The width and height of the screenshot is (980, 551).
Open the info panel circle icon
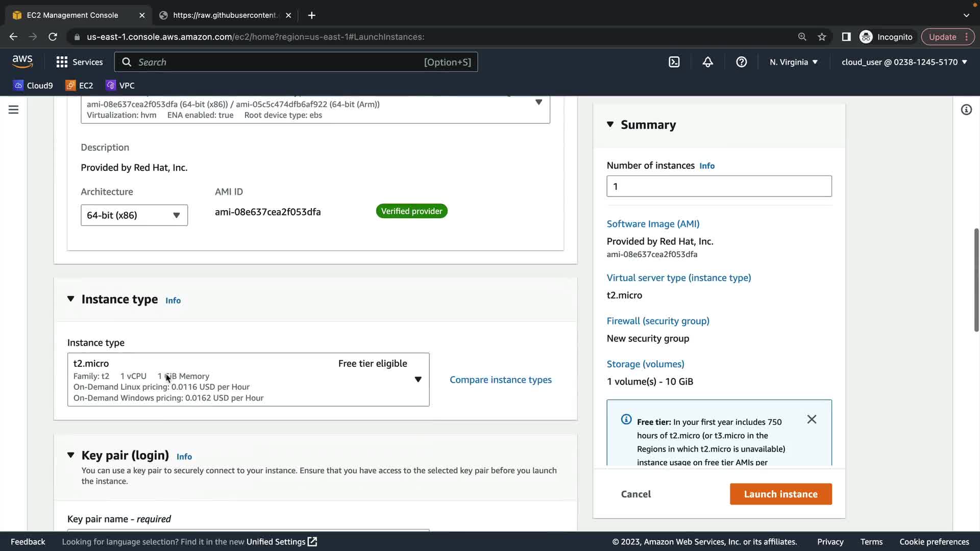click(x=966, y=110)
